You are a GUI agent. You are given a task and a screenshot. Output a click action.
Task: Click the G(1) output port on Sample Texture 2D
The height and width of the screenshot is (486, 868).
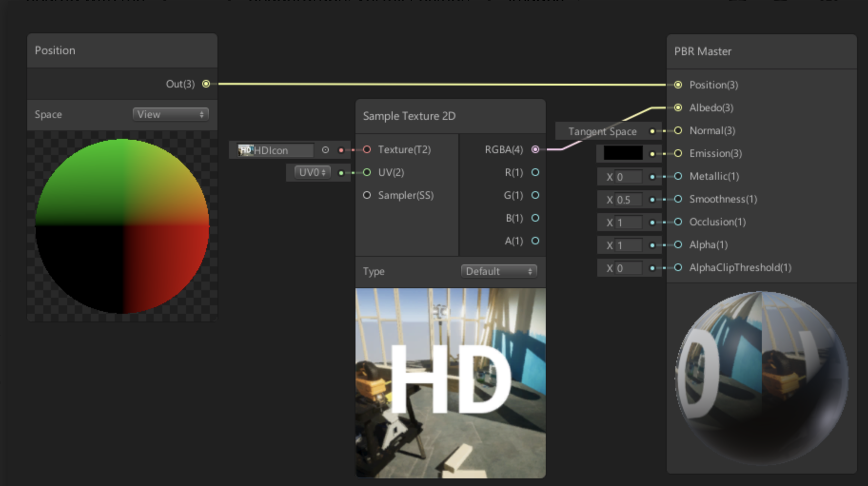[535, 195]
